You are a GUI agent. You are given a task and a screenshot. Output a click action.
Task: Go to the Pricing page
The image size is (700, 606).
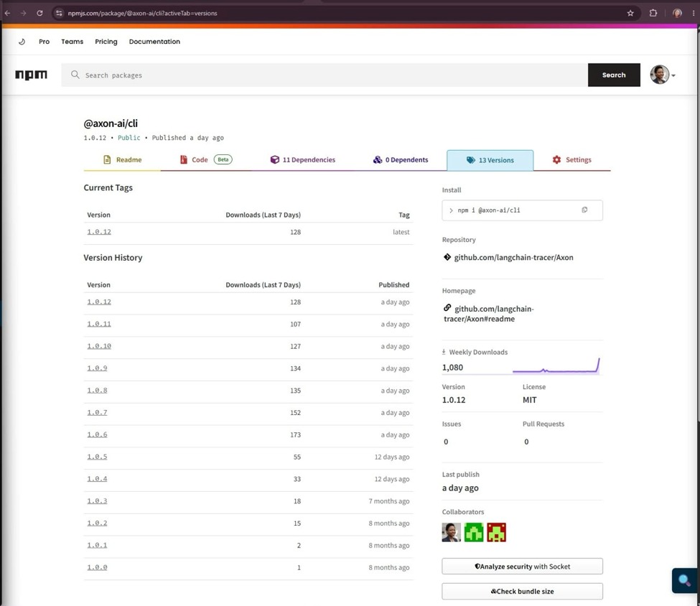(x=106, y=42)
